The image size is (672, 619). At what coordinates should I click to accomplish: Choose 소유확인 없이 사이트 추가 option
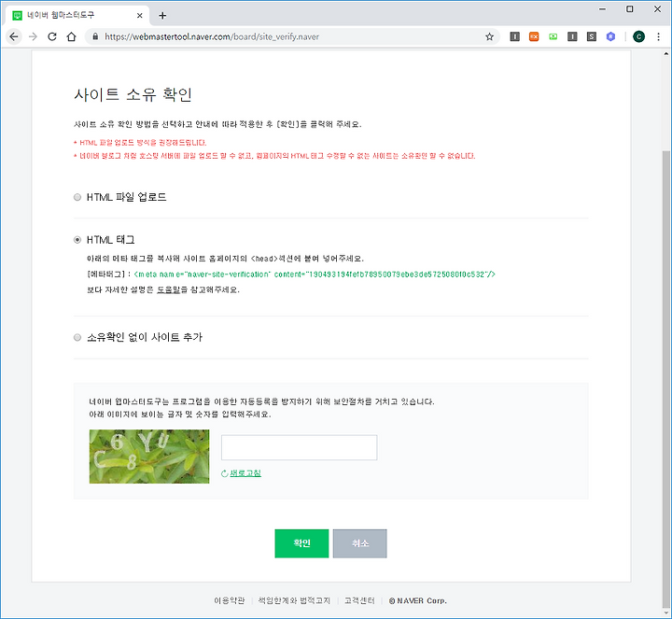(77, 337)
